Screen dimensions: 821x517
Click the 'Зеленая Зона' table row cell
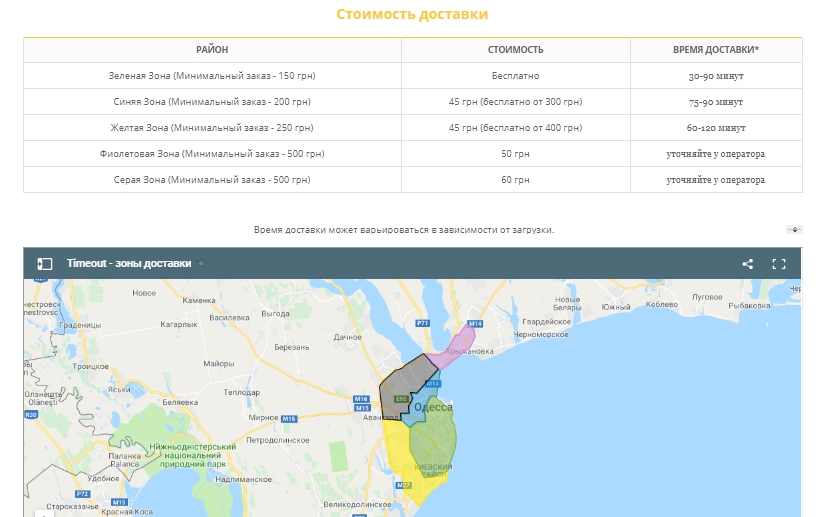coord(212,75)
